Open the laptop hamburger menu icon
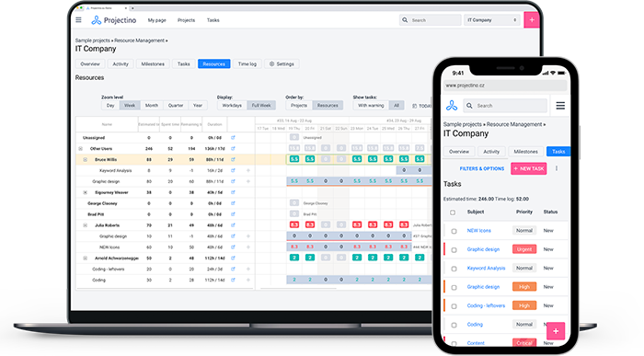 pos(78,19)
